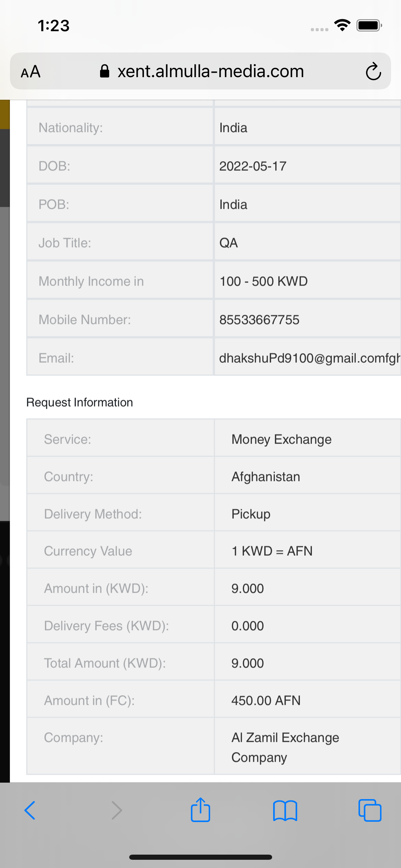The image size is (401, 868).
Task: Tap the email address dhakshuPd9100@gmail.com
Action: click(x=309, y=358)
